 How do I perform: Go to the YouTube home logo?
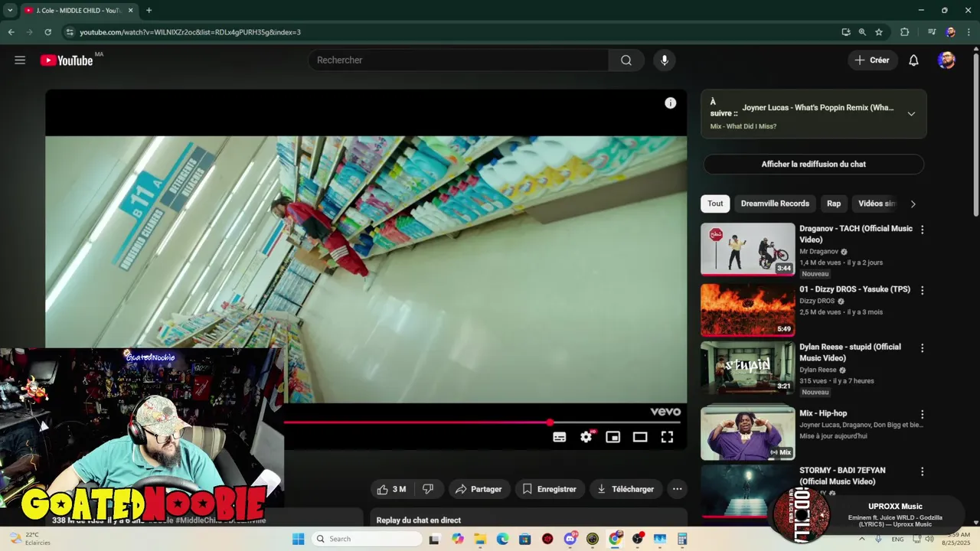(x=67, y=60)
